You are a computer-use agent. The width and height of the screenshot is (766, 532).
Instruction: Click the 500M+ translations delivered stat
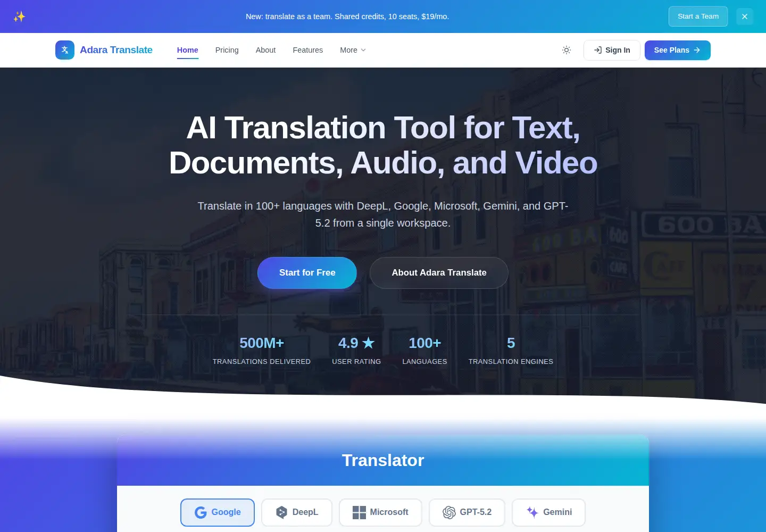tap(262, 351)
